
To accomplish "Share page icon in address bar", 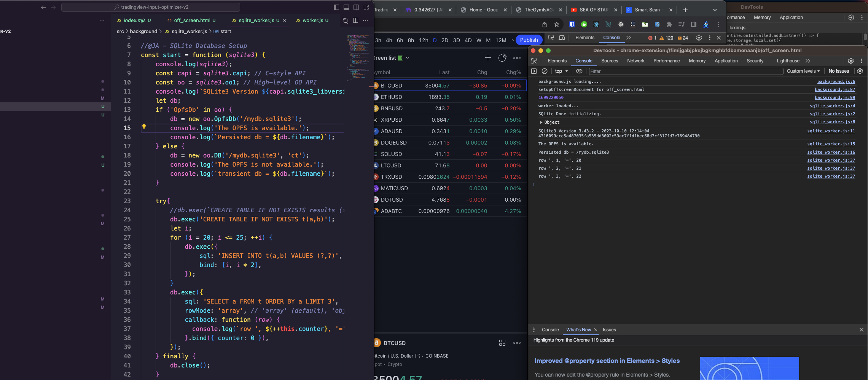I will pyautogui.click(x=545, y=24).
